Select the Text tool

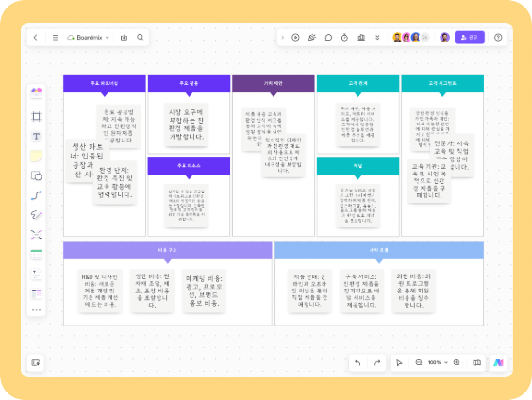click(36, 137)
